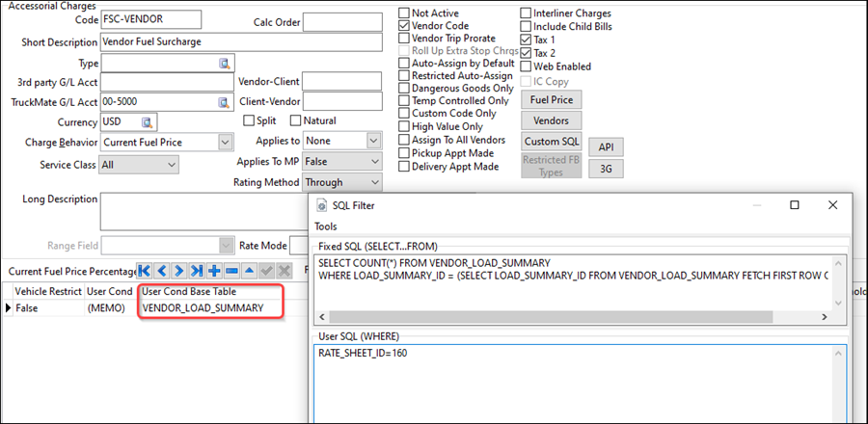Viewport: 868px width, 424px height.
Task: Click the Long Description text area
Action: click(x=203, y=211)
